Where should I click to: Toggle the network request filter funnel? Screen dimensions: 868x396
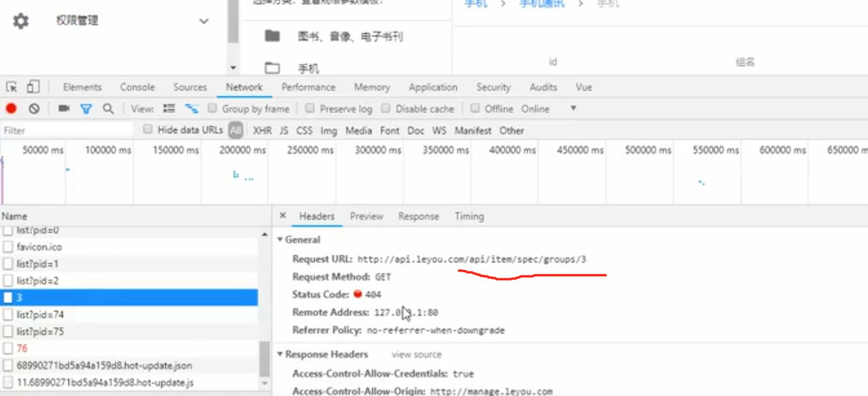(86, 108)
